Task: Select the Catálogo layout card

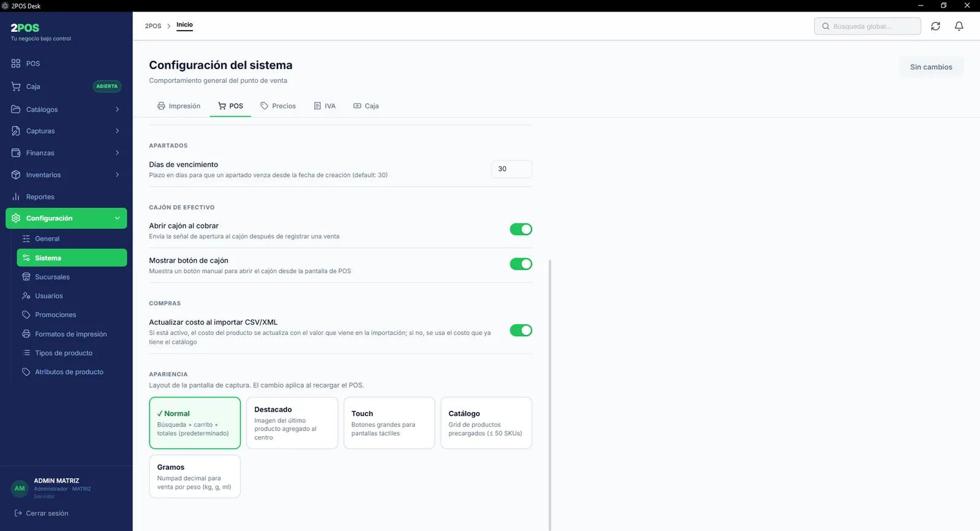Action: [x=486, y=423]
